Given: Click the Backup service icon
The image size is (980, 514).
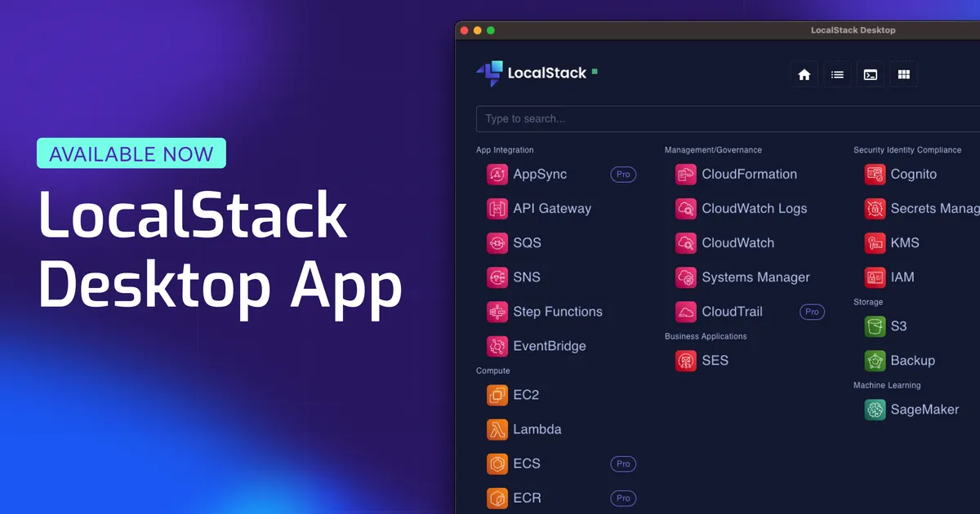Looking at the screenshot, I should click(875, 361).
